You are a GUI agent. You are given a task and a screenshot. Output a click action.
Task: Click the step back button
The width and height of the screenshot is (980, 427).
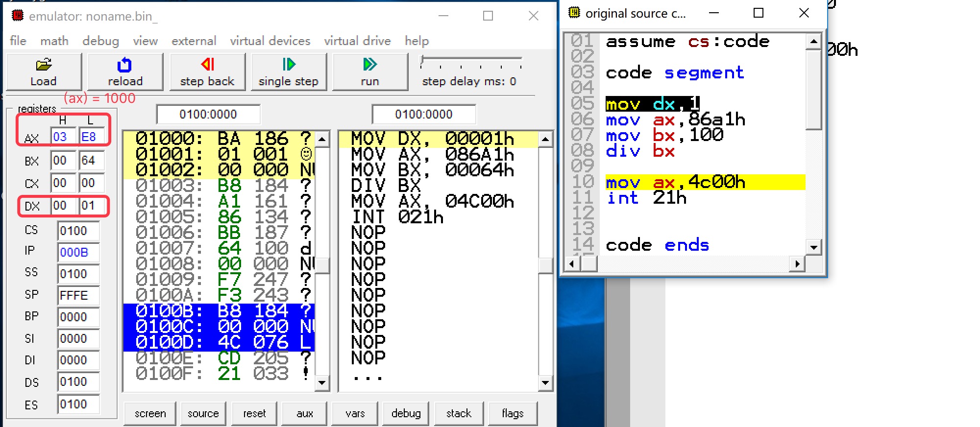click(207, 72)
